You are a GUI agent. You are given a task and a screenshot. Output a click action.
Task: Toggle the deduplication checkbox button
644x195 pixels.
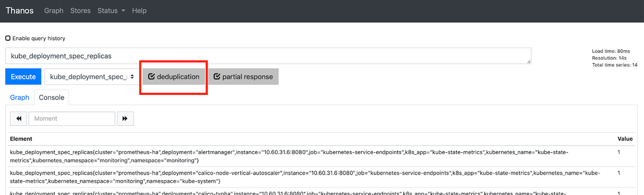pos(174,77)
